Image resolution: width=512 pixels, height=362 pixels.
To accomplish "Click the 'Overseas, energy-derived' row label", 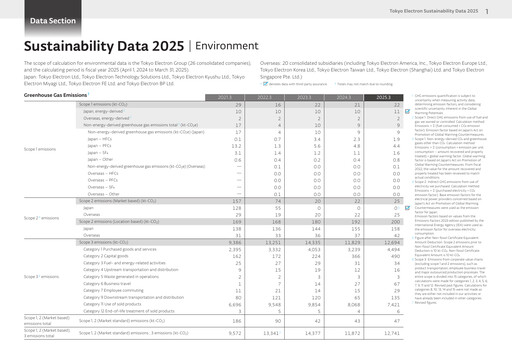I will coord(106,118).
